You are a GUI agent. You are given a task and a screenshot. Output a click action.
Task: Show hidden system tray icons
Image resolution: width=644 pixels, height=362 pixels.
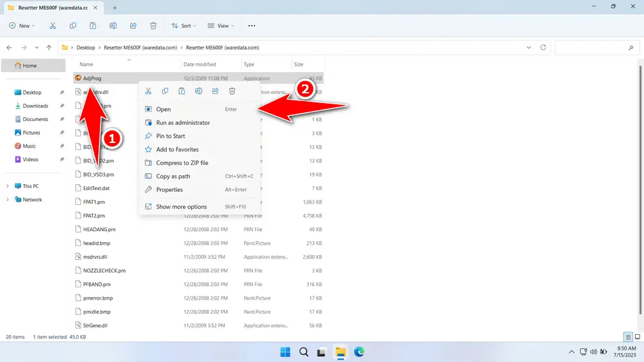(571, 352)
